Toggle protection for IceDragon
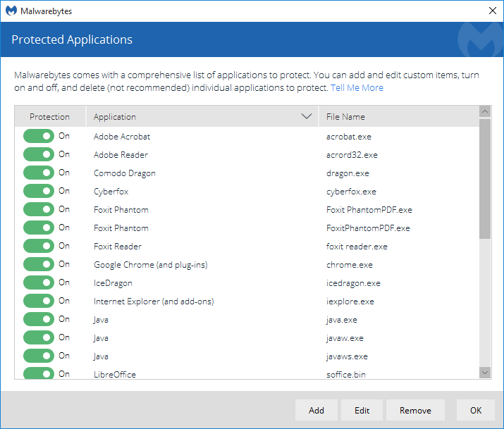This screenshot has width=504, height=429. pyautogui.click(x=39, y=282)
